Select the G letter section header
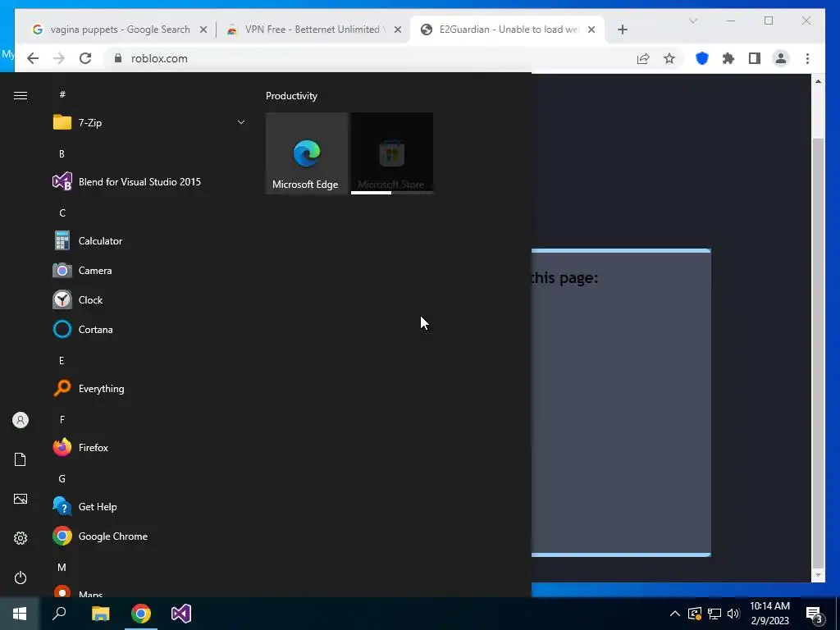Image resolution: width=840 pixels, height=630 pixels. pos(62,479)
